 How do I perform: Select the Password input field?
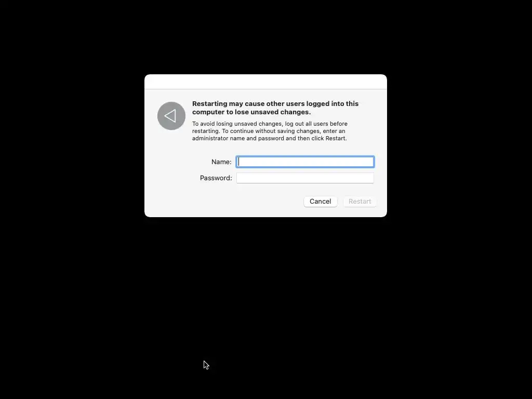(x=305, y=178)
